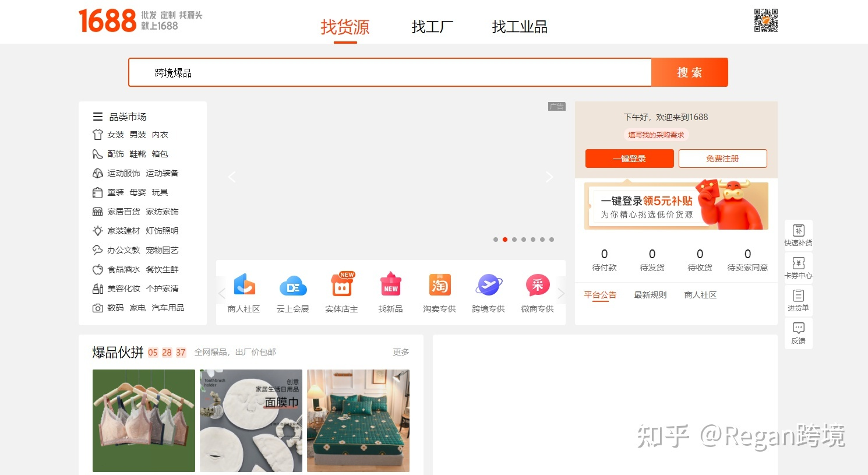The height and width of the screenshot is (475, 868).
Task: Switch to the 找工厂 tab
Action: [x=432, y=27]
